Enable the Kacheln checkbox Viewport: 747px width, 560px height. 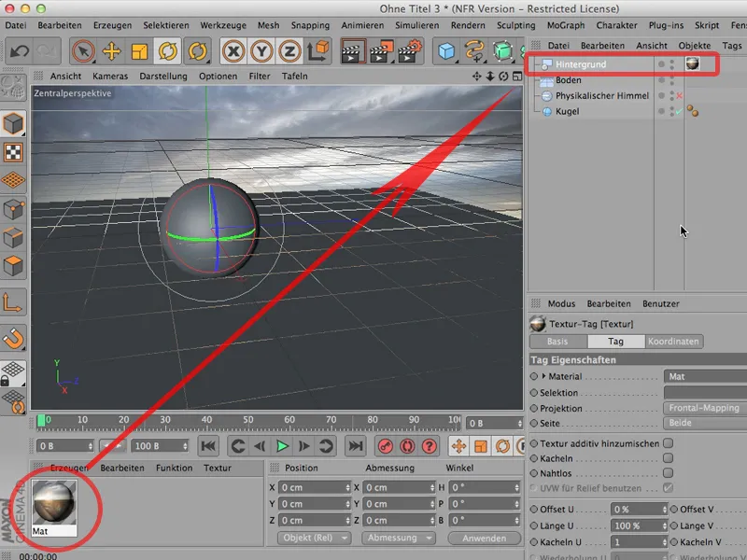click(669, 458)
